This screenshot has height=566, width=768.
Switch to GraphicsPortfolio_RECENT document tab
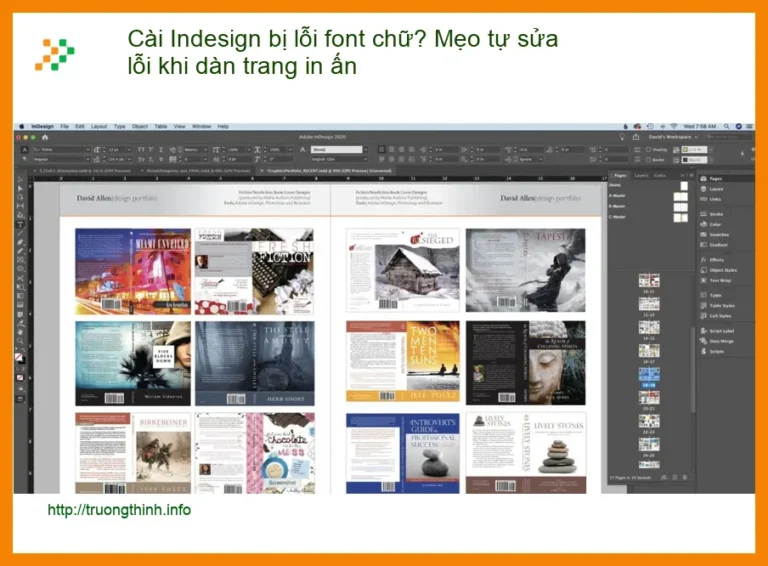(329, 171)
